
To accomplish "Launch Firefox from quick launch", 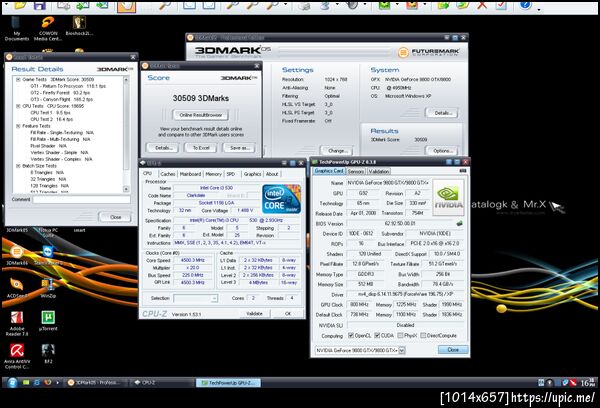I will point(47,382).
